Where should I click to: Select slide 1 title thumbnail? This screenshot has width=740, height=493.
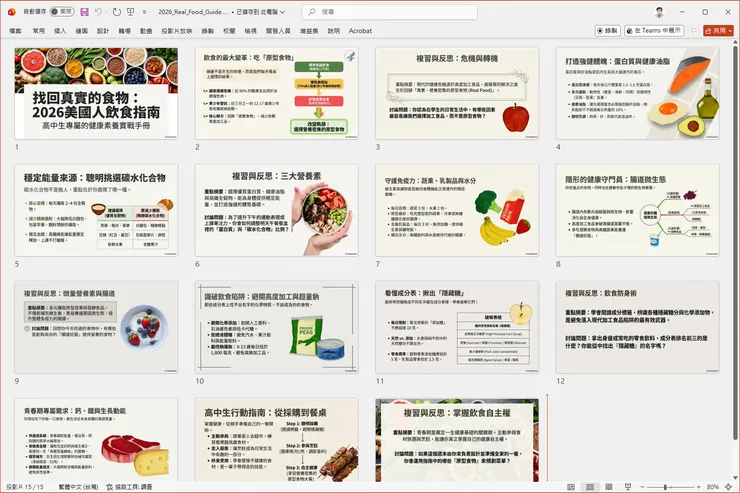[96, 93]
